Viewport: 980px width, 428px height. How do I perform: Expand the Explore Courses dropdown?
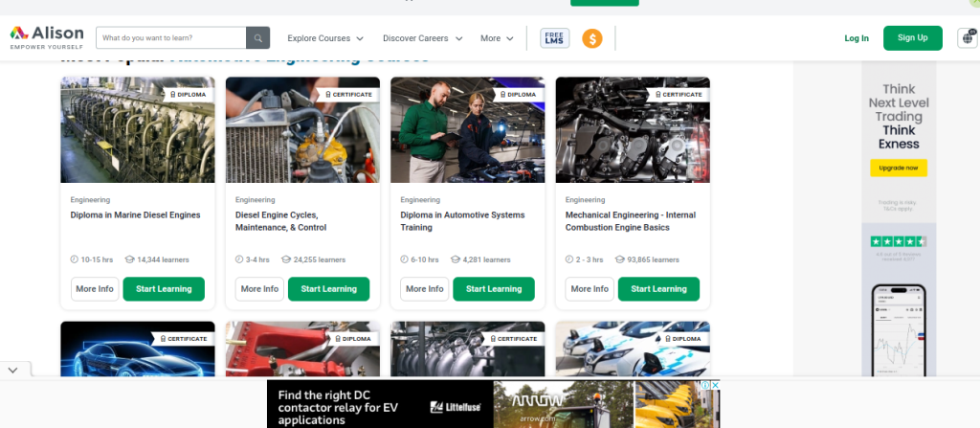325,38
